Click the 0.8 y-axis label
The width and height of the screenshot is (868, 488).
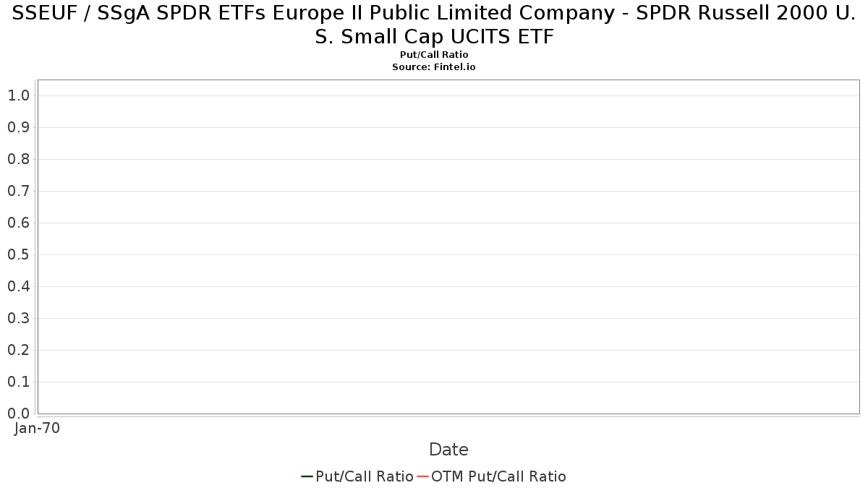[18, 159]
